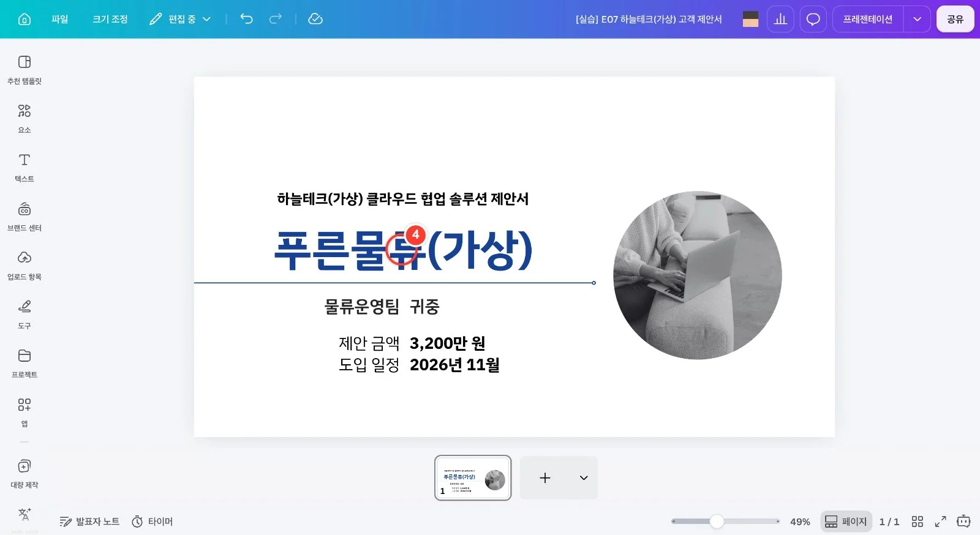This screenshot has width=980, height=535.
Task: Select the document title 하늘테크 고객 제안서
Action: [649, 19]
